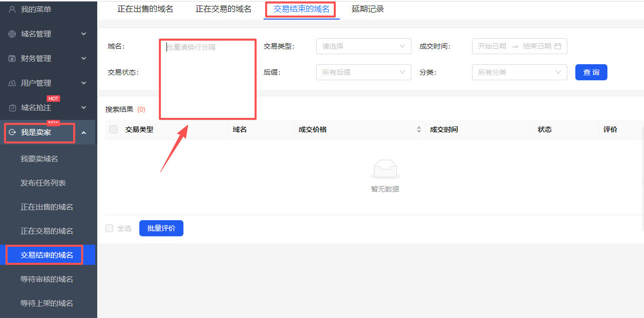Image resolution: width=644 pixels, height=318 pixels.
Task: Expand the 财务管理 menu chevron
Action: click(x=84, y=59)
